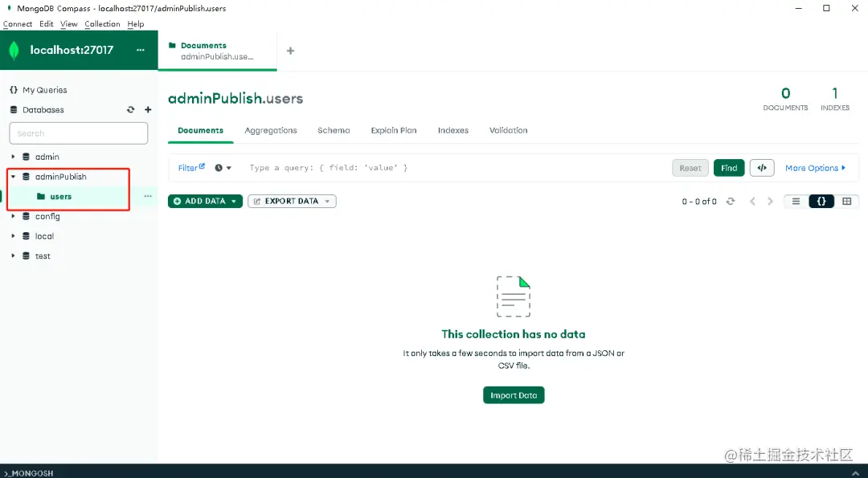
Task: Open the EXPORT DATA dropdown
Action: [292, 202]
